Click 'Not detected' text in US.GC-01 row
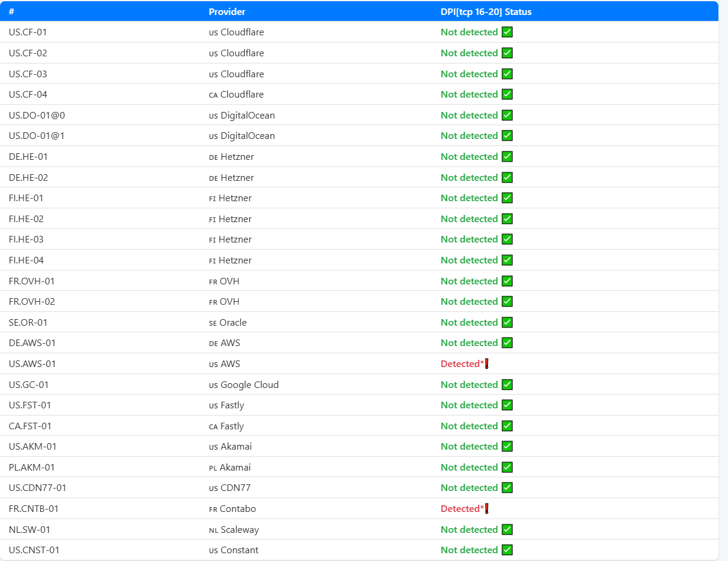The width and height of the screenshot is (728, 561). click(x=469, y=384)
